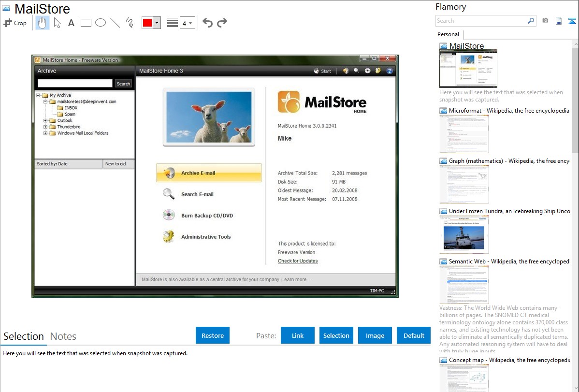Click the Start button in MailStore toolbar
The image size is (579, 392).
[322, 71]
